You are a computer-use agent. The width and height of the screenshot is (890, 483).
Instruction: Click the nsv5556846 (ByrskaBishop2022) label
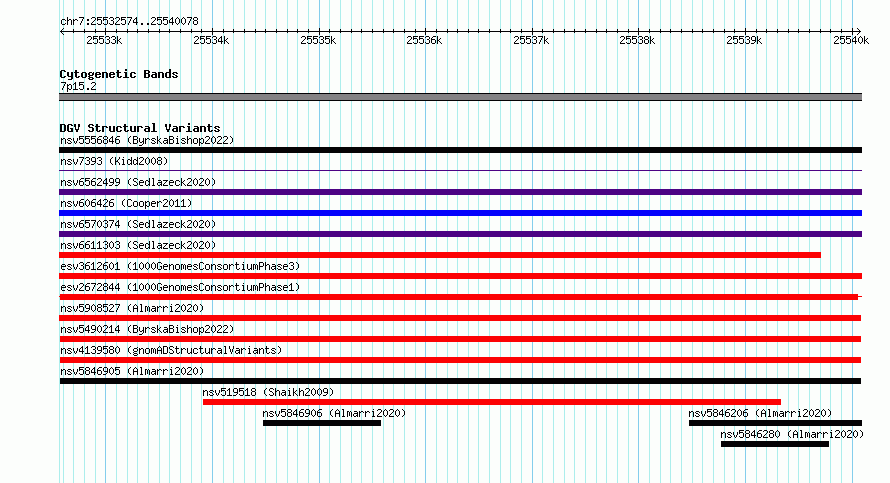(x=147, y=140)
